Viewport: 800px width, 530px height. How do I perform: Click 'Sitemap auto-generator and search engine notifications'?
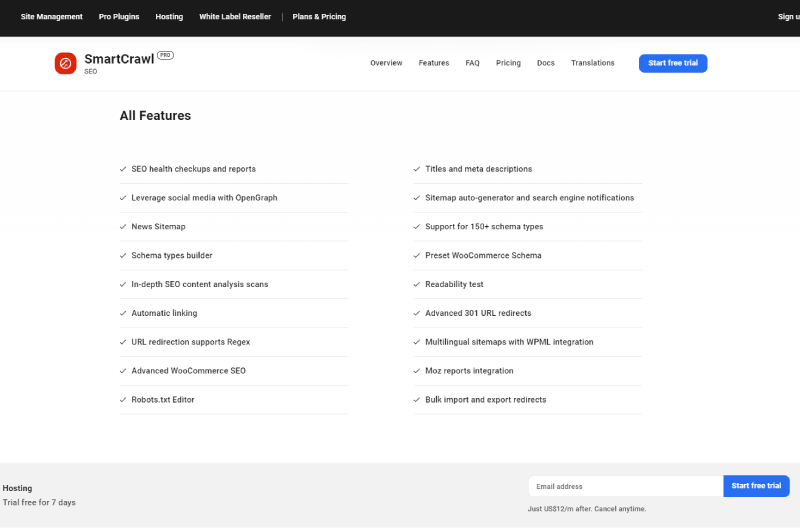(530, 198)
